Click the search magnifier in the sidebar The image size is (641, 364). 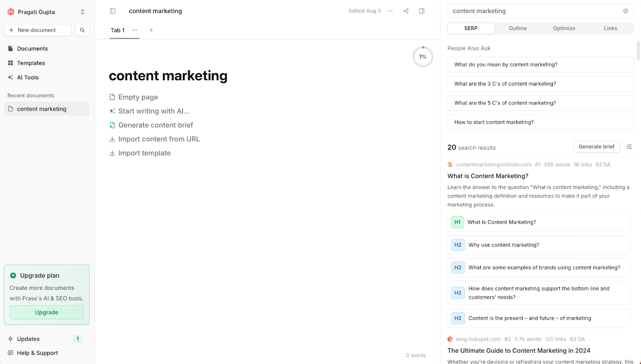(82, 30)
